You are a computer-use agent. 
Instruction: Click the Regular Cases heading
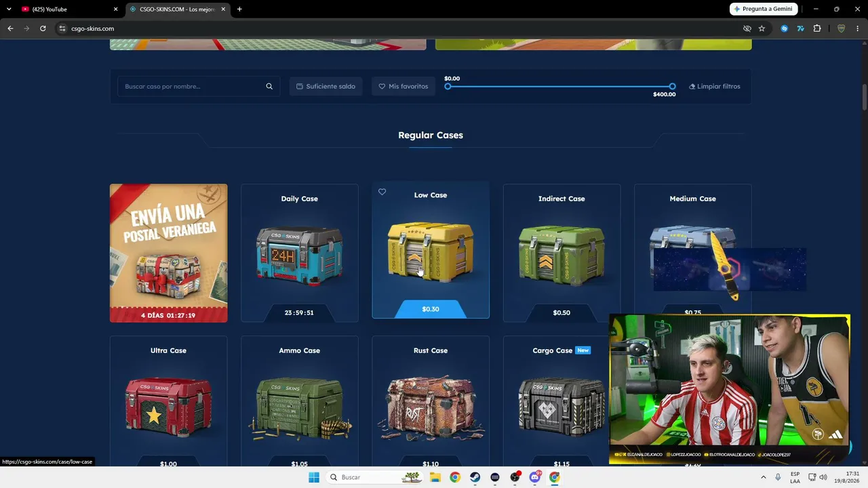(431, 135)
